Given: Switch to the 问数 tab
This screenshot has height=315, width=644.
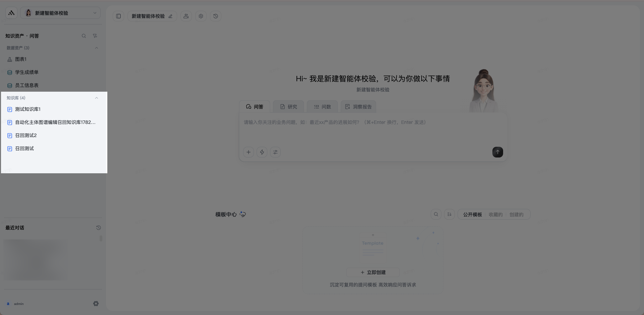Looking at the screenshot, I should (x=322, y=107).
